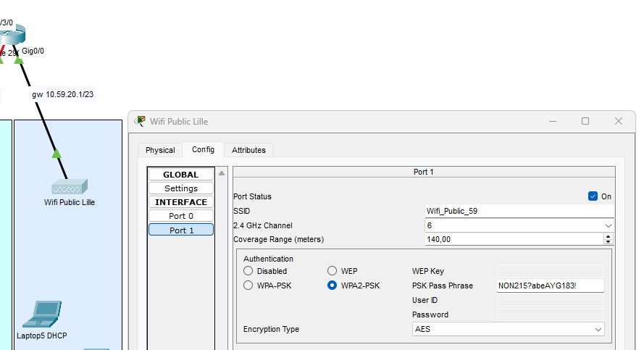Open Settings in the sidebar
Image resolution: width=644 pixels, height=350 pixels.
(181, 188)
